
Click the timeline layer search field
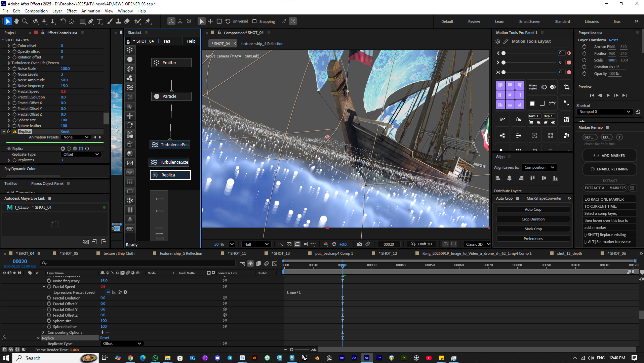(x=137, y=263)
